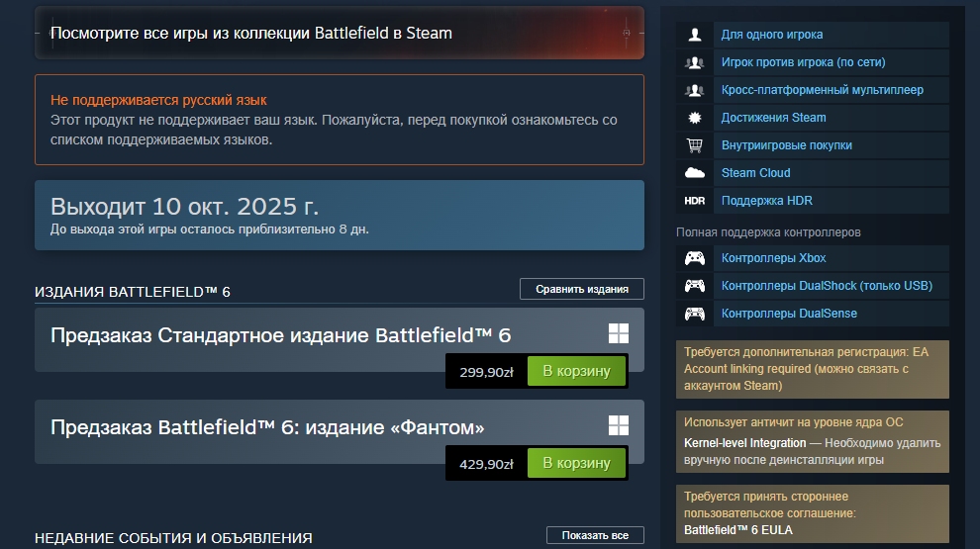The image size is (980, 549).
Task: Click Windows icon on Standard edition
Action: click(x=619, y=333)
